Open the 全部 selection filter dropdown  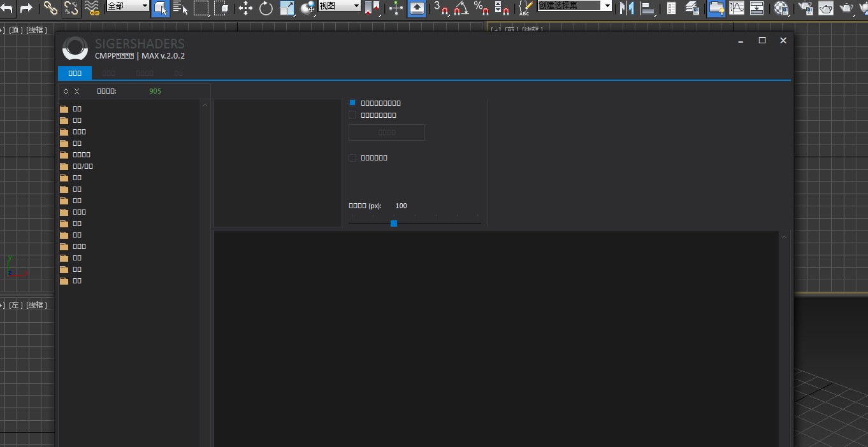point(127,6)
